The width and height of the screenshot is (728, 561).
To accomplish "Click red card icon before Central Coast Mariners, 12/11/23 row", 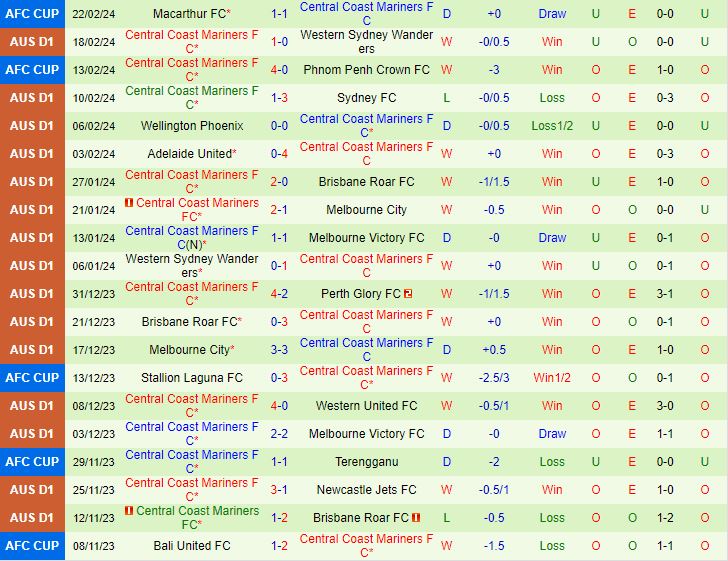I will coord(129,510).
